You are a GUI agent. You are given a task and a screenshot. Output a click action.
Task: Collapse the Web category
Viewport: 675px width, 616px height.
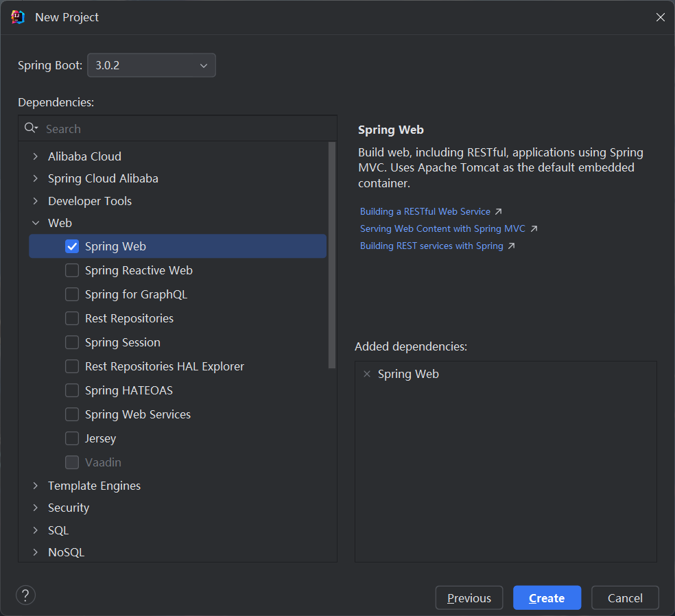35,223
